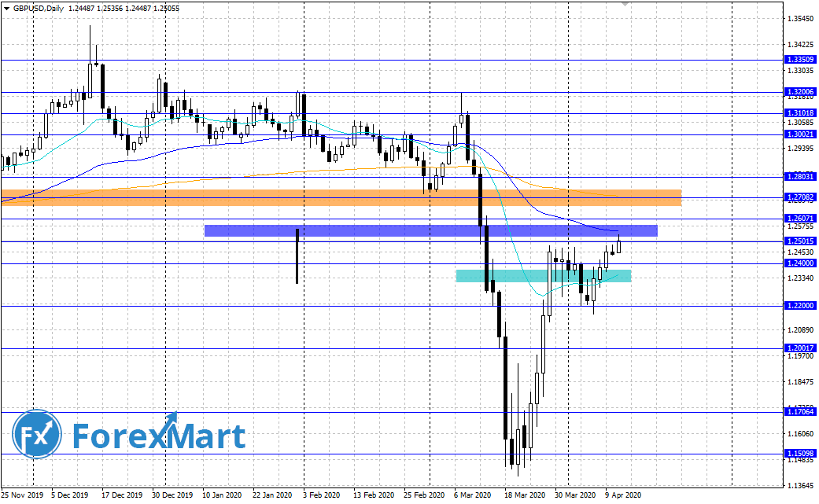Viewport: 819px width, 504px height.
Task: Click the GBPUSD,Daily chart title text
Action: [39, 8]
